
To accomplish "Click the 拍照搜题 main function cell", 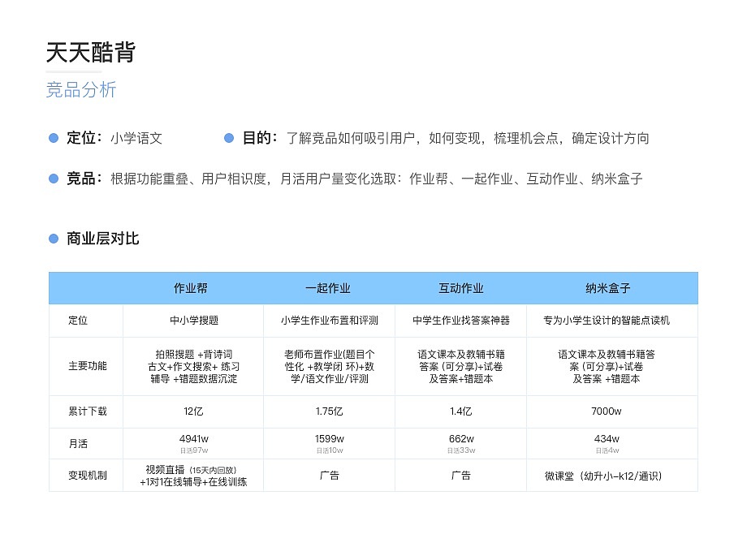I will coord(194,366).
